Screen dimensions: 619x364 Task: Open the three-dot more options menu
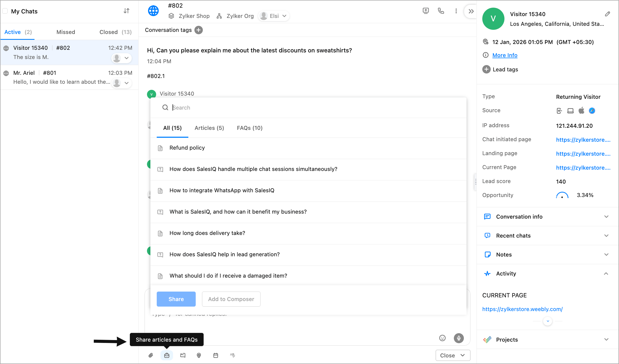(x=456, y=11)
